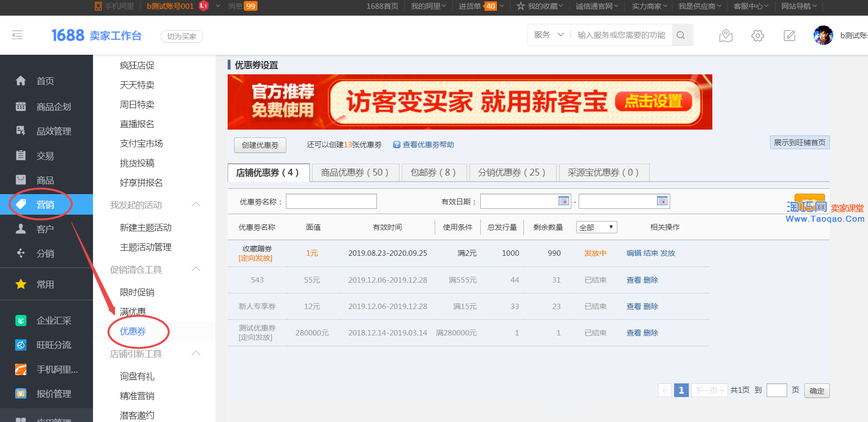Screen dimensions: 868x422
Task: Open end date calendar icon
Action: [x=662, y=201]
